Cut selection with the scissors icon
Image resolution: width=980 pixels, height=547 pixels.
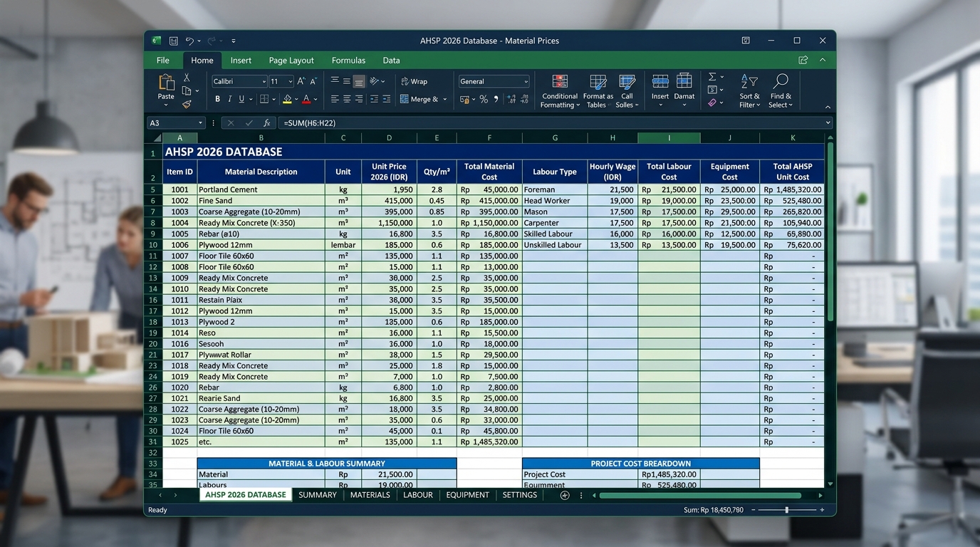(187, 78)
